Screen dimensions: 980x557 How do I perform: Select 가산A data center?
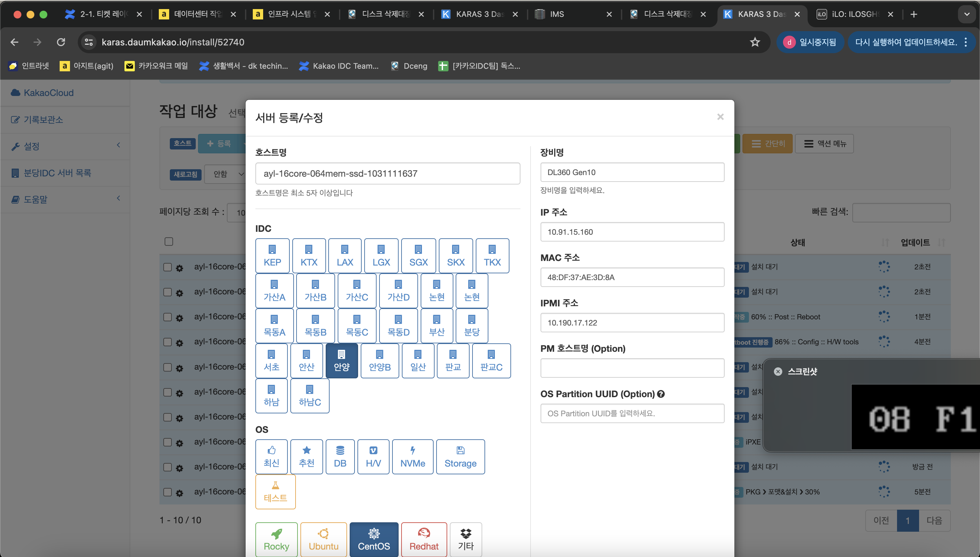pos(274,291)
